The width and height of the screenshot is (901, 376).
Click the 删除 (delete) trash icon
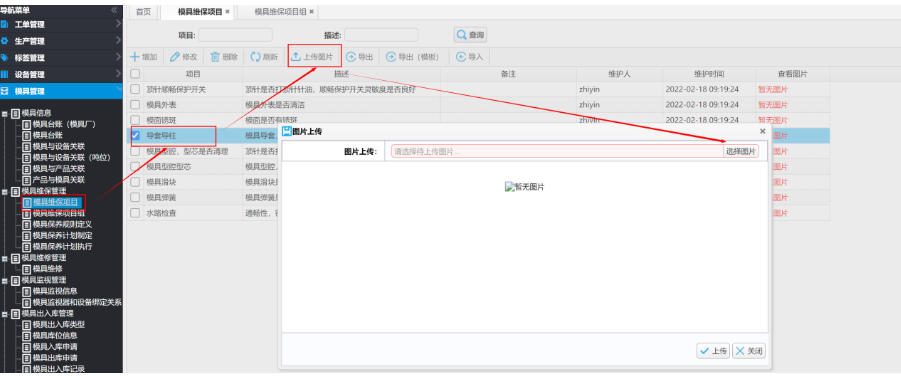215,57
